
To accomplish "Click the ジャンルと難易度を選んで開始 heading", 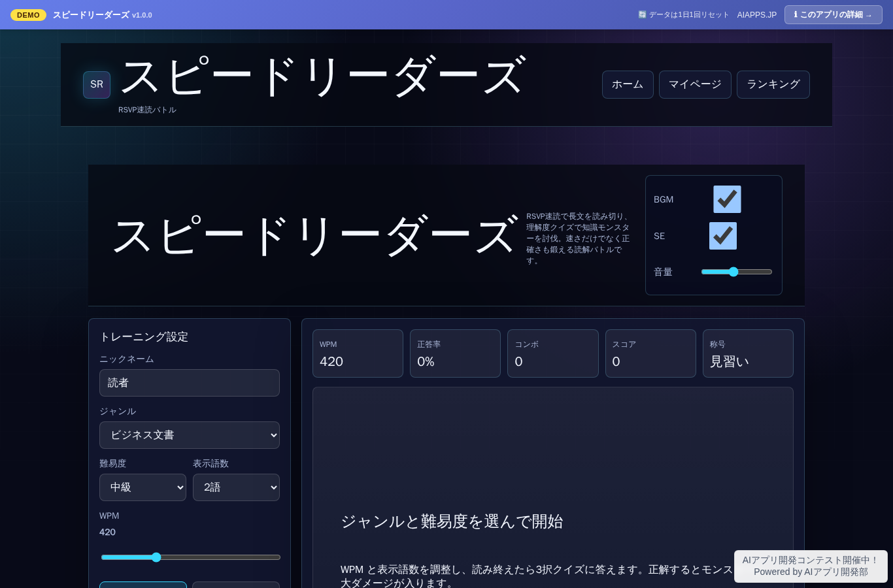I will tap(452, 521).
